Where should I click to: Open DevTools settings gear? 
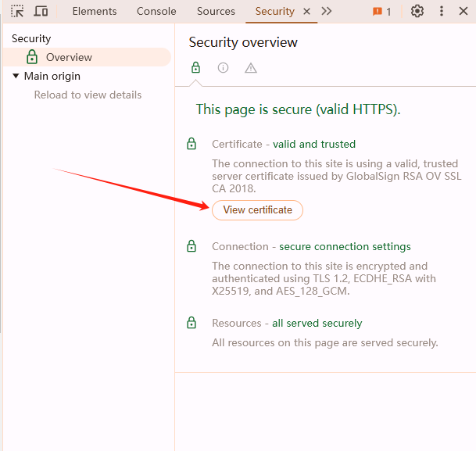pyautogui.click(x=417, y=11)
